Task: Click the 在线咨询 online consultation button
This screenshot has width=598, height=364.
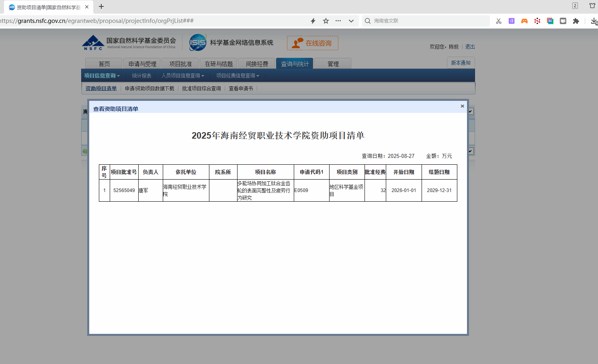Action: coord(313,43)
